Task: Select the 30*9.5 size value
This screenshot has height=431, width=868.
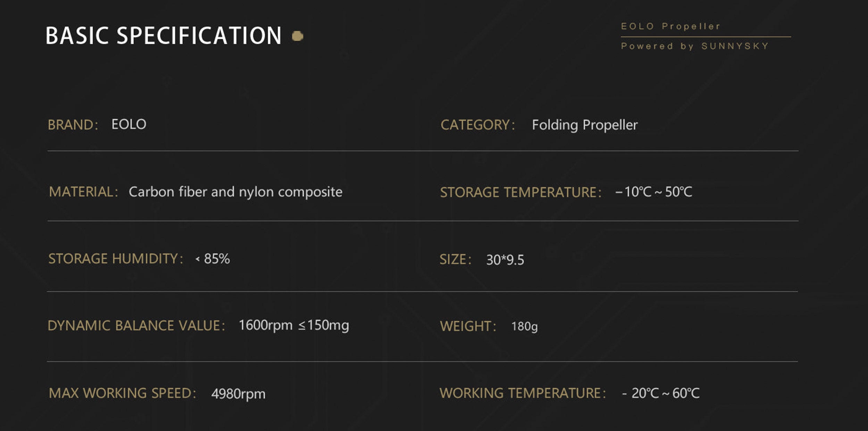Action: (505, 260)
